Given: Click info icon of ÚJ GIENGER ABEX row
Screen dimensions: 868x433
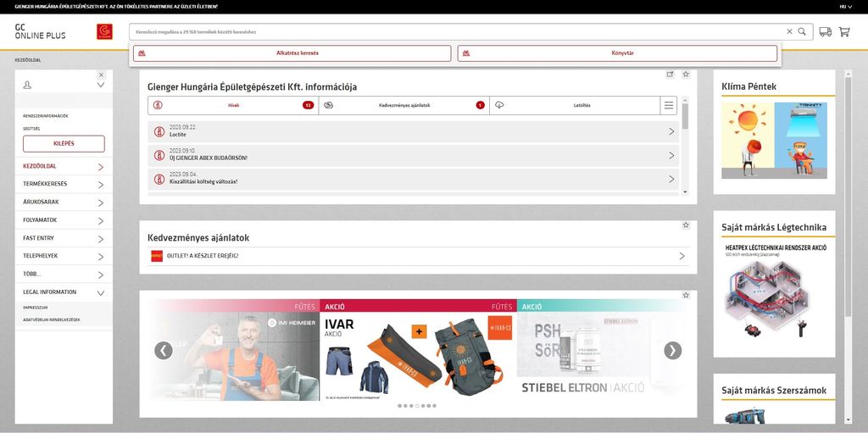Looking at the screenshot, I should coord(159,156).
